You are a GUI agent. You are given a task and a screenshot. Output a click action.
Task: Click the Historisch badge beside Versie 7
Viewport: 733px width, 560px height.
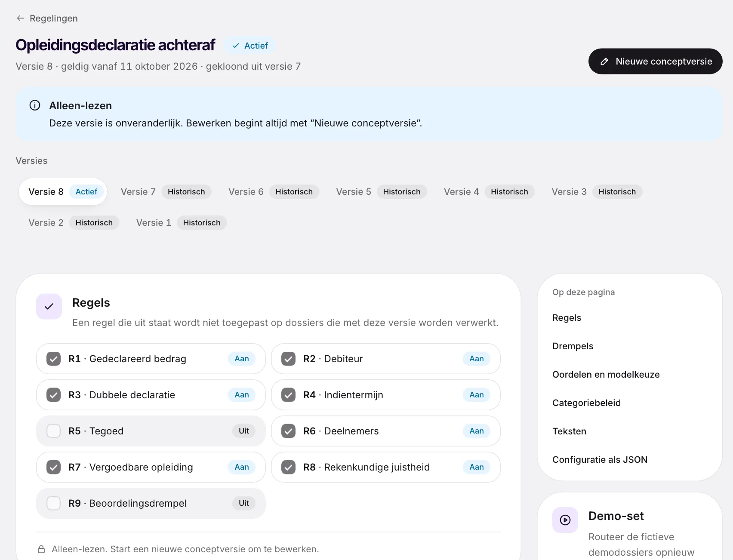coord(186,192)
